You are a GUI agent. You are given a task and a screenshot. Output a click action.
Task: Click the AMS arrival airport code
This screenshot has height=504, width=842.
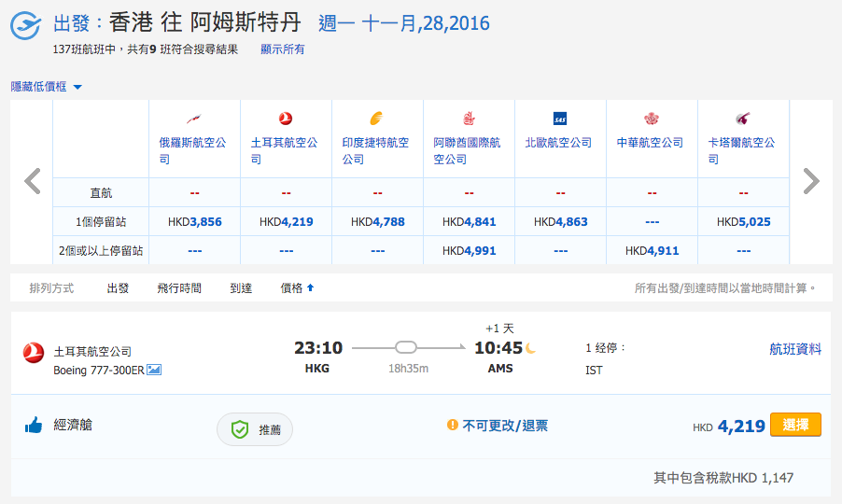point(500,369)
